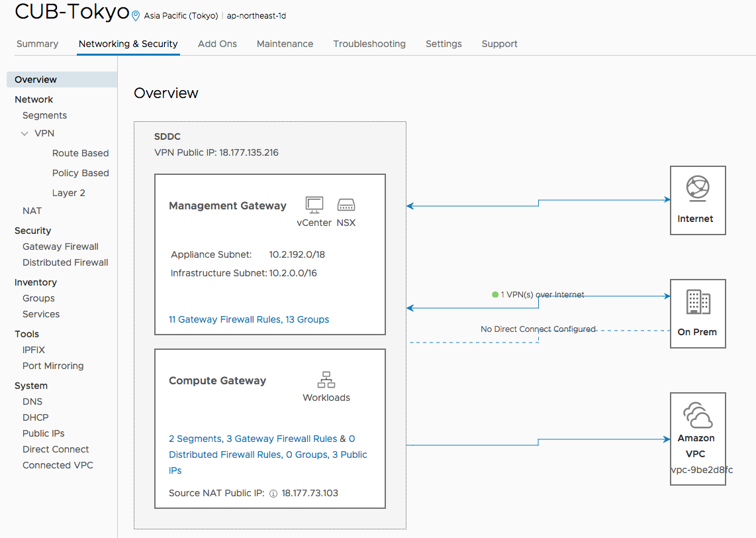Select the VPN sidebar item
Image resolution: width=756 pixels, height=538 pixels.
click(44, 133)
